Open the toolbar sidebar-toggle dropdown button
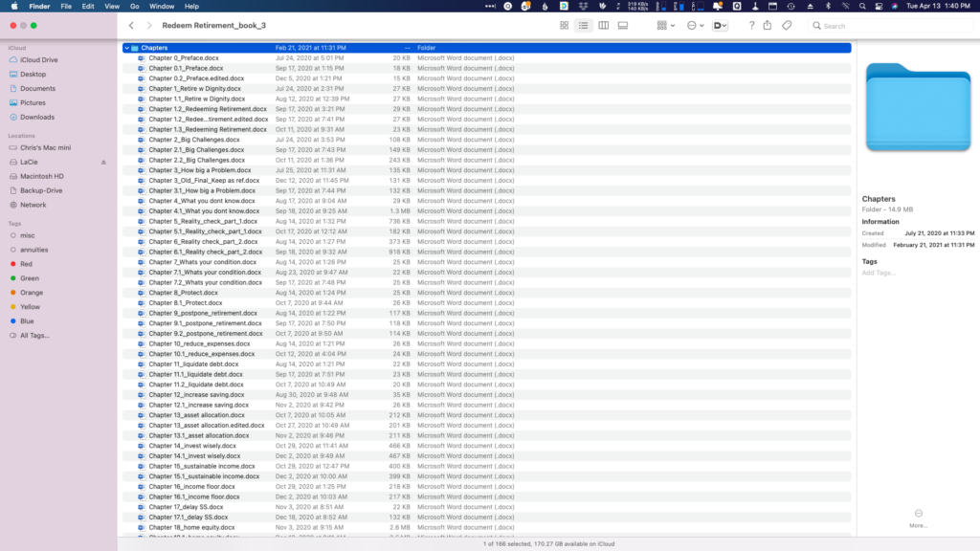 (x=720, y=26)
